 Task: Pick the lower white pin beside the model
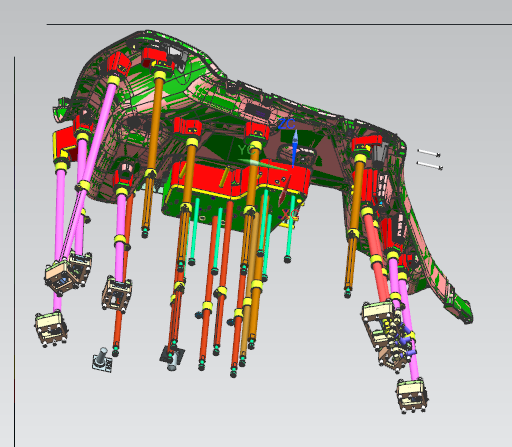coord(430,165)
